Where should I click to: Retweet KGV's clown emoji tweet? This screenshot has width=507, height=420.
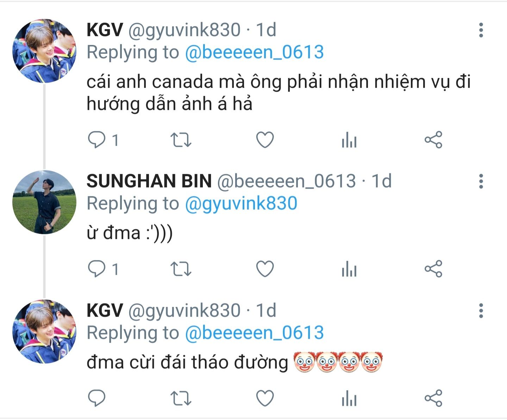click(181, 398)
